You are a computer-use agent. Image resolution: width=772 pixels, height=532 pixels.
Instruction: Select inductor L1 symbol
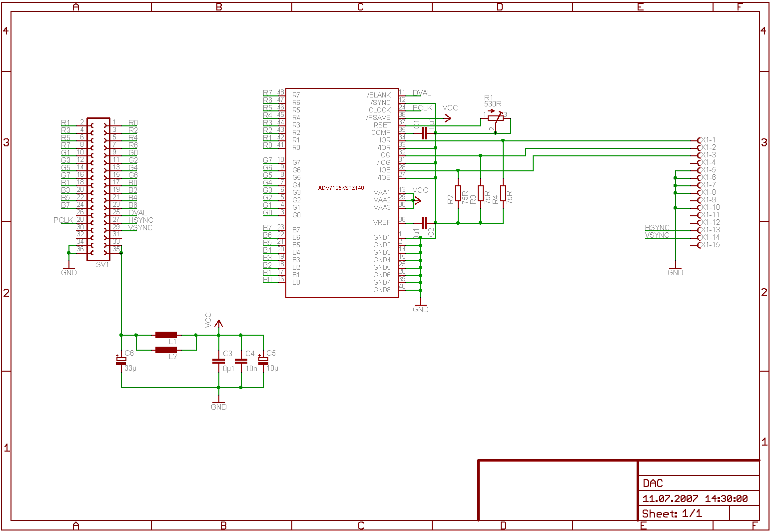(166, 335)
